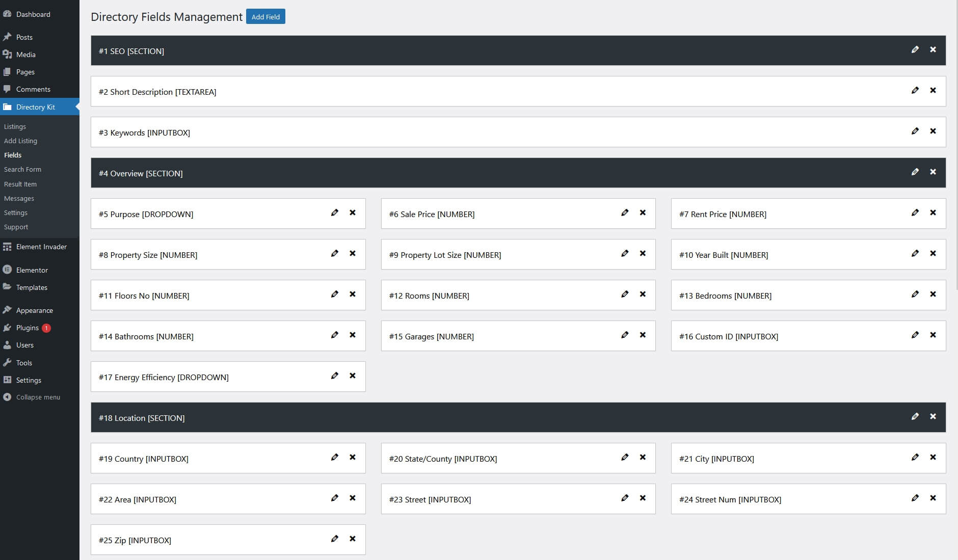Collapse the admin sidebar menu

tap(38, 397)
